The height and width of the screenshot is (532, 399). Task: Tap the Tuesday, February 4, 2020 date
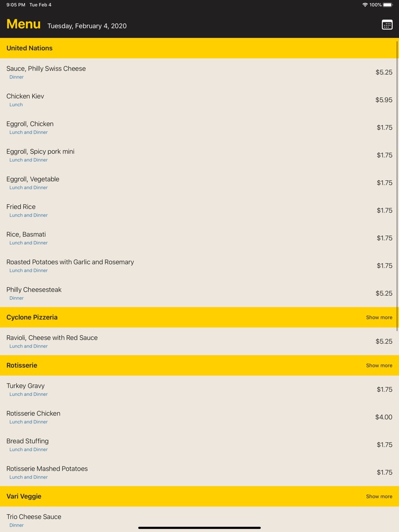click(x=87, y=26)
